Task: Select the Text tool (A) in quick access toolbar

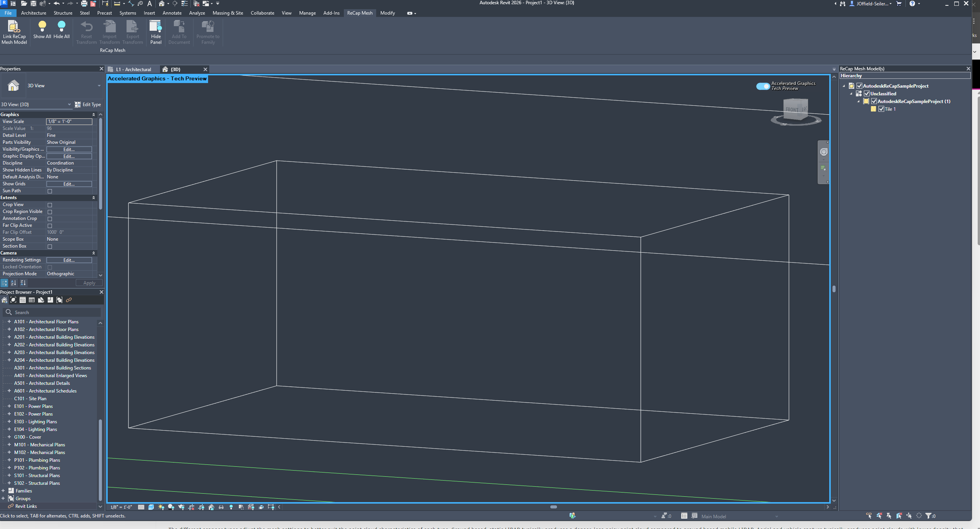Action: [150, 3]
